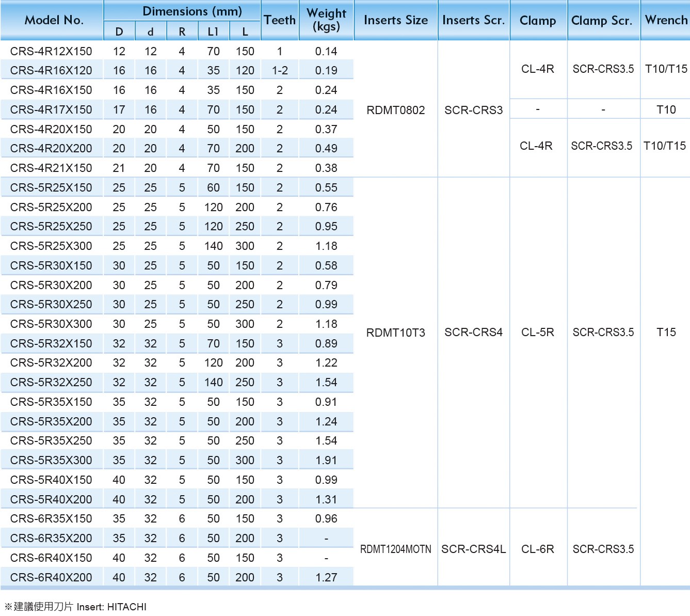
Task: Select the CRS-6R40X200 model cell
Action: [51, 577]
